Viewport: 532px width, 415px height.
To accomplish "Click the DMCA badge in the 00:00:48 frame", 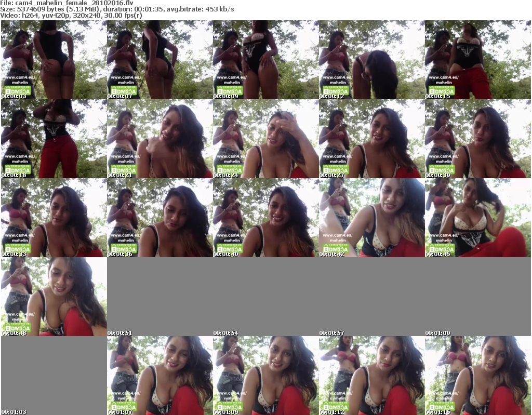I will pos(16,327).
